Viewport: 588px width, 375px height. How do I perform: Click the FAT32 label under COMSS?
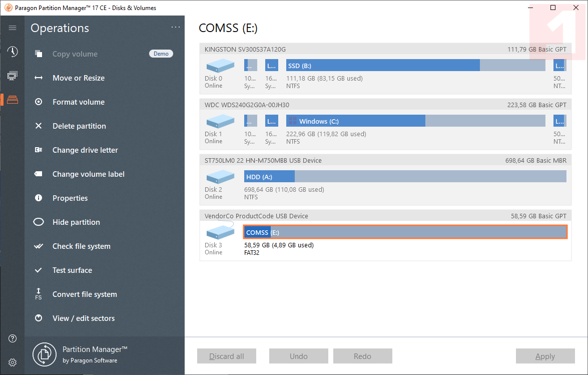[x=252, y=252]
